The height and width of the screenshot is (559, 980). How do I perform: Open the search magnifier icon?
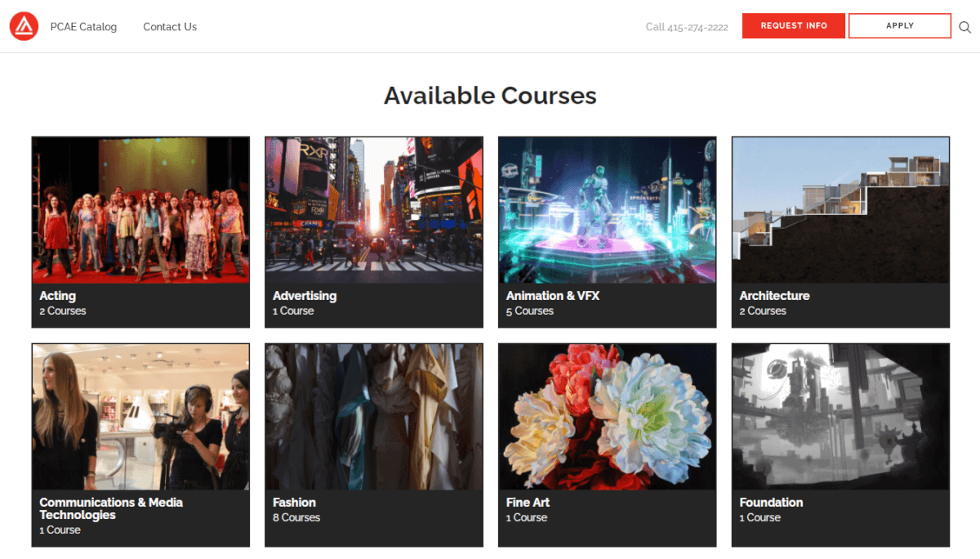click(964, 27)
